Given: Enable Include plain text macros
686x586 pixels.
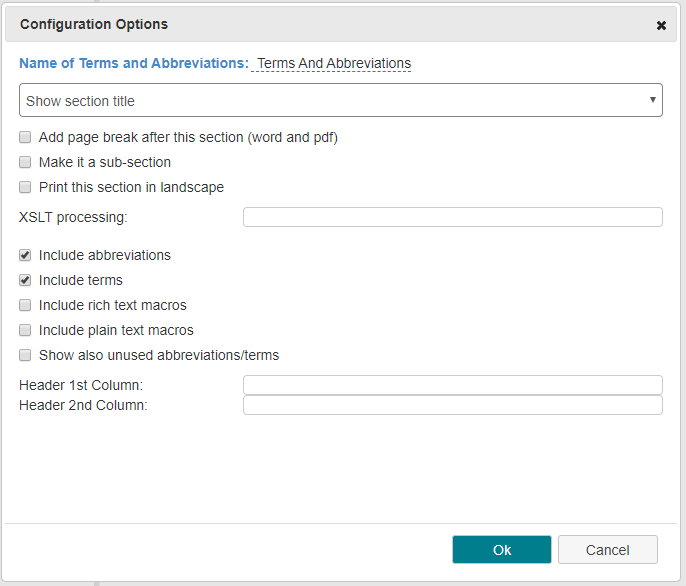Looking at the screenshot, I should [25, 330].
